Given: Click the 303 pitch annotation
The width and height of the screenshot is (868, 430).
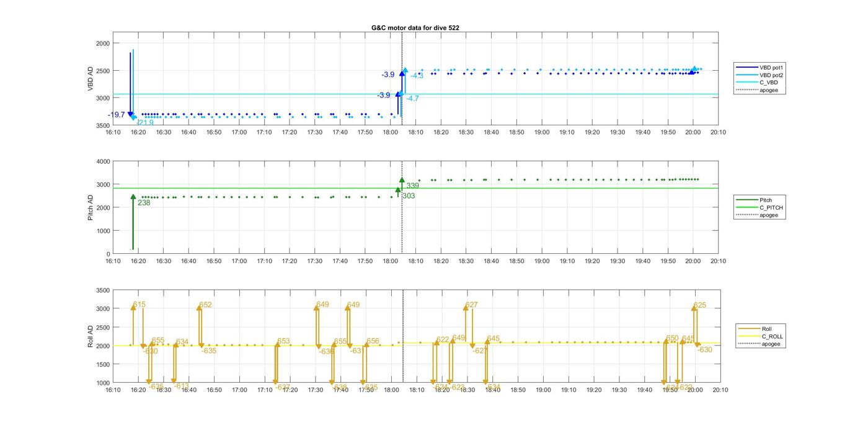Looking at the screenshot, I should pyautogui.click(x=409, y=196).
